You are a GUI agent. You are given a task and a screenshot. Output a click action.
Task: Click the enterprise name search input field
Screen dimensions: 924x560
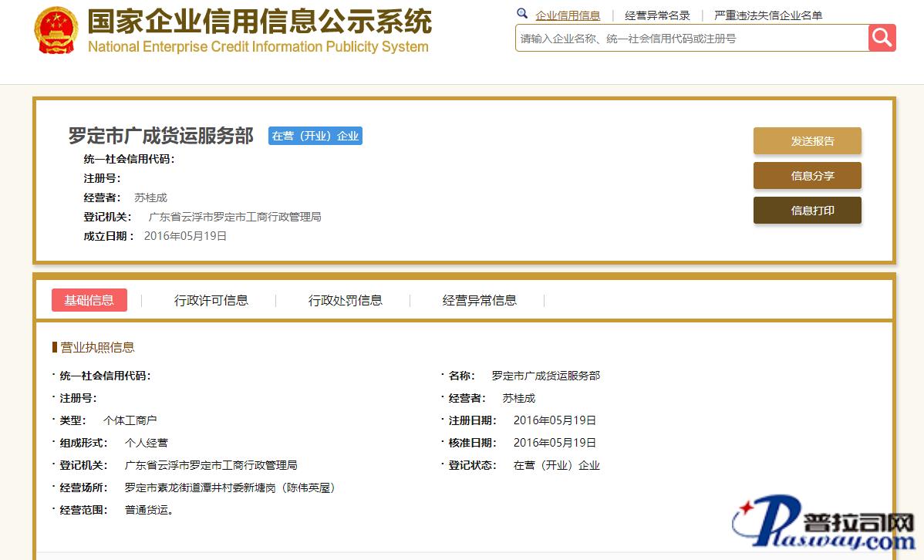(691, 38)
